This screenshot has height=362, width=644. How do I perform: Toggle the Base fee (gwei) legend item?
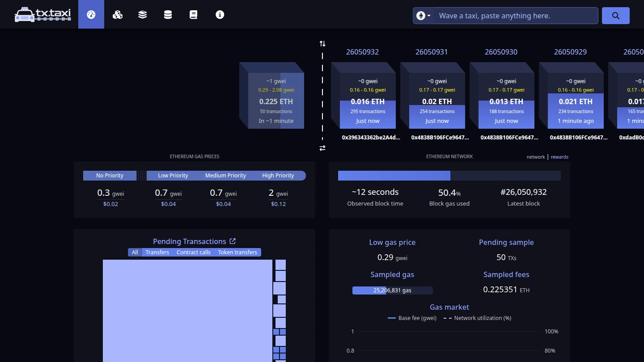click(x=412, y=318)
